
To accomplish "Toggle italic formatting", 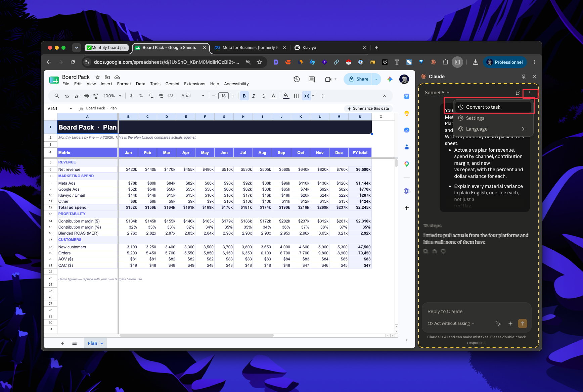I will click(254, 96).
